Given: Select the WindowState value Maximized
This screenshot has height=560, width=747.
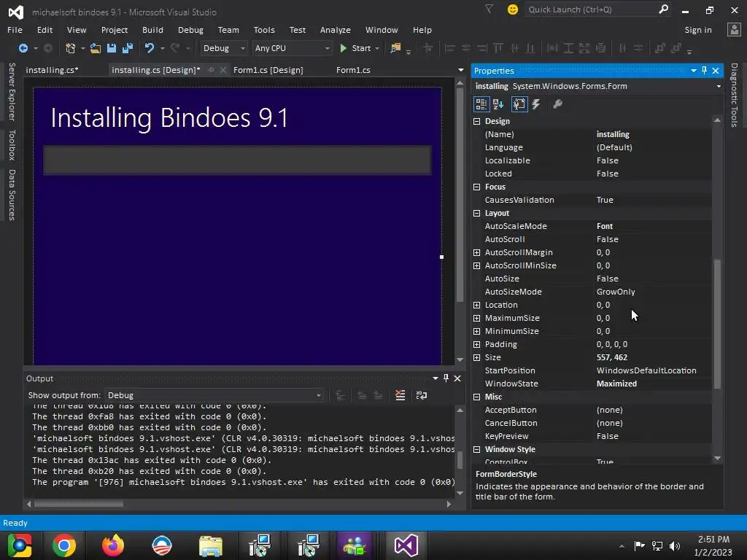Looking at the screenshot, I should (616, 384).
